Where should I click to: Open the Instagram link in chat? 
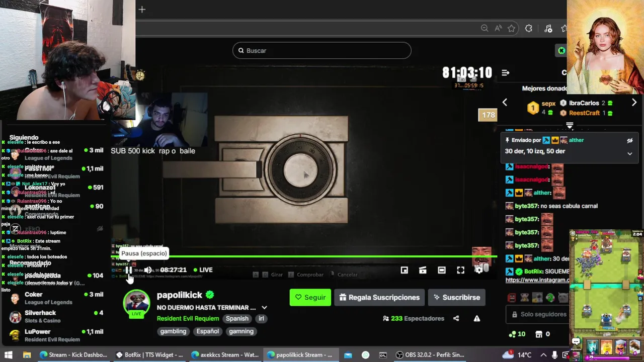pyautogui.click(x=537, y=280)
